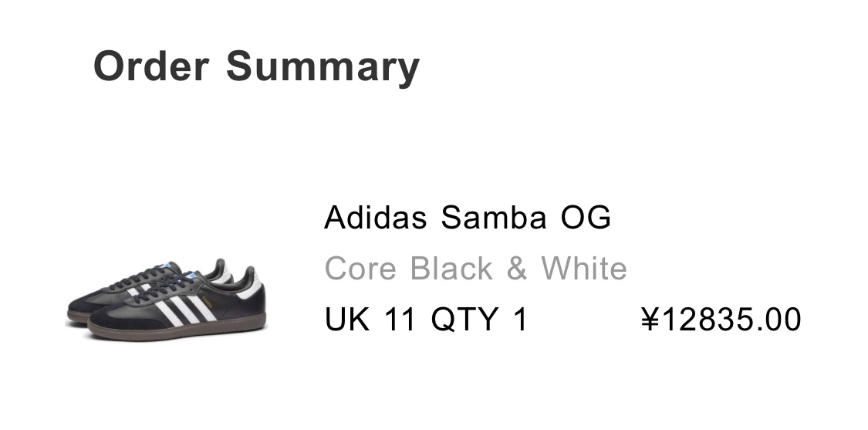Click the Core Black & White color text
This screenshot has height=430, width=868.
(x=475, y=269)
